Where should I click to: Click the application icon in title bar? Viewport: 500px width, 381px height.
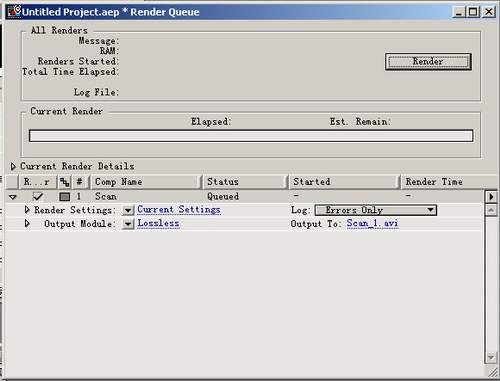[x=14, y=12]
